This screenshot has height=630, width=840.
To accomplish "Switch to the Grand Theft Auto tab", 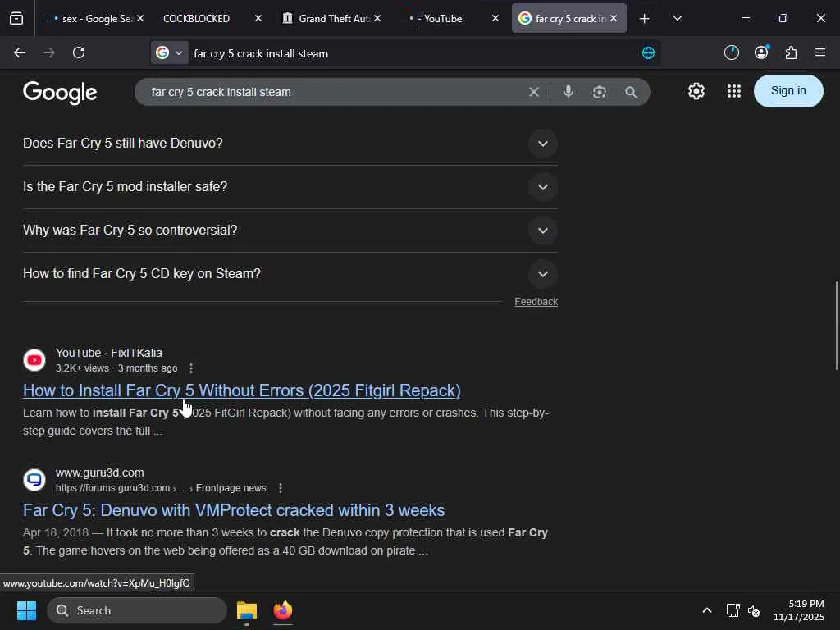I will [x=326, y=19].
